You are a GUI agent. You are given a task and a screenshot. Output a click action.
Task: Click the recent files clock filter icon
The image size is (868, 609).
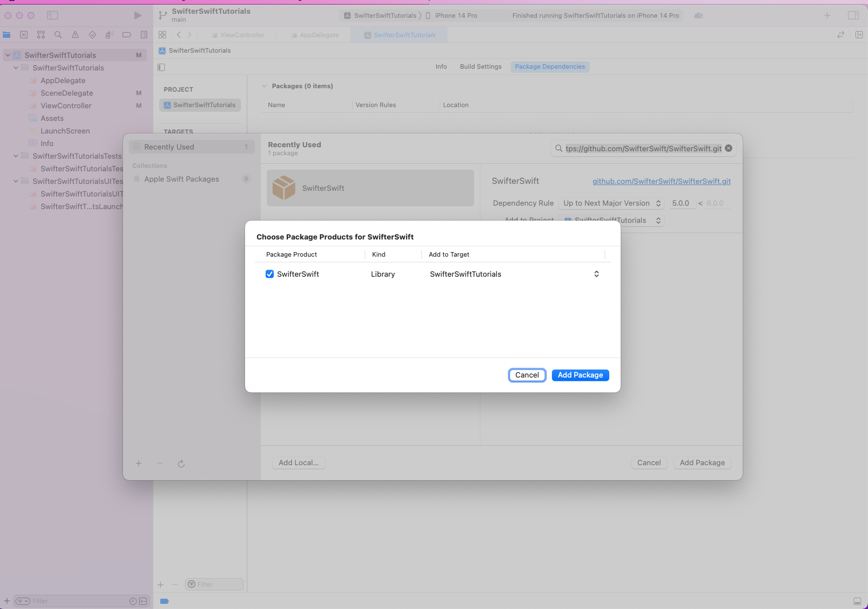(133, 601)
